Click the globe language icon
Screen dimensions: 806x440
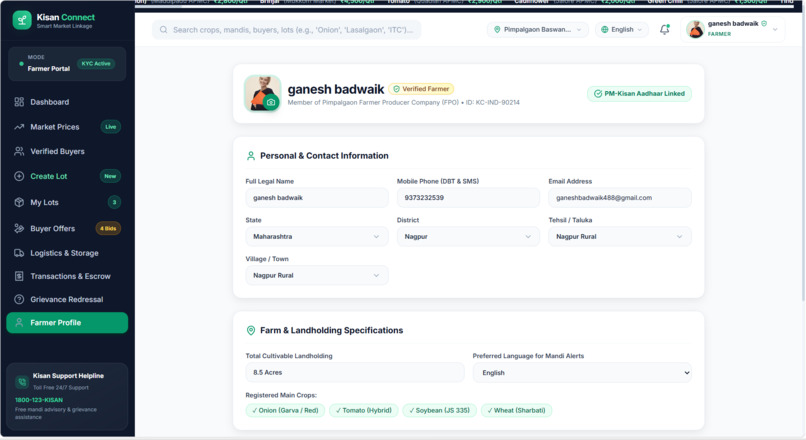(604, 30)
